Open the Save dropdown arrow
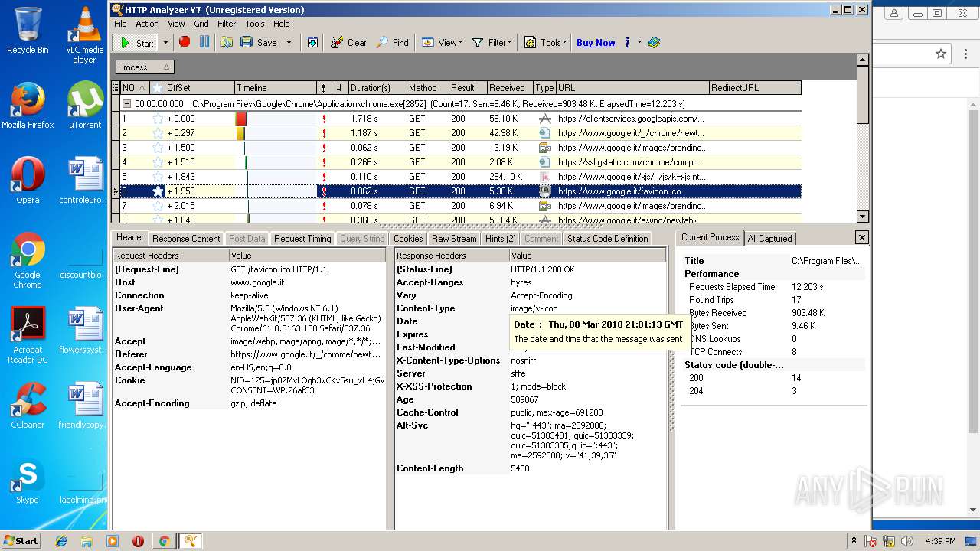This screenshot has height=551, width=980. pyautogui.click(x=289, y=43)
